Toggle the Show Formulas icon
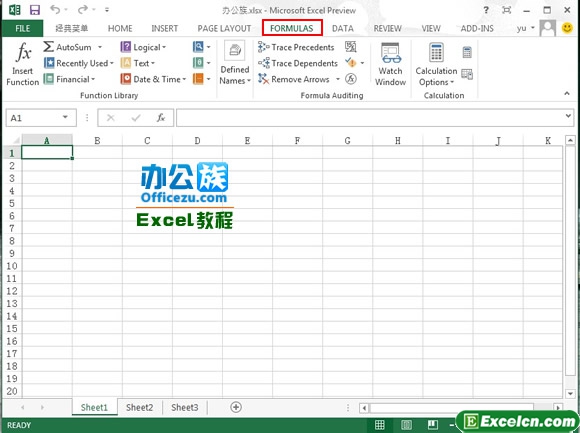Viewport: 580px width, 433px height. click(351, 47)
